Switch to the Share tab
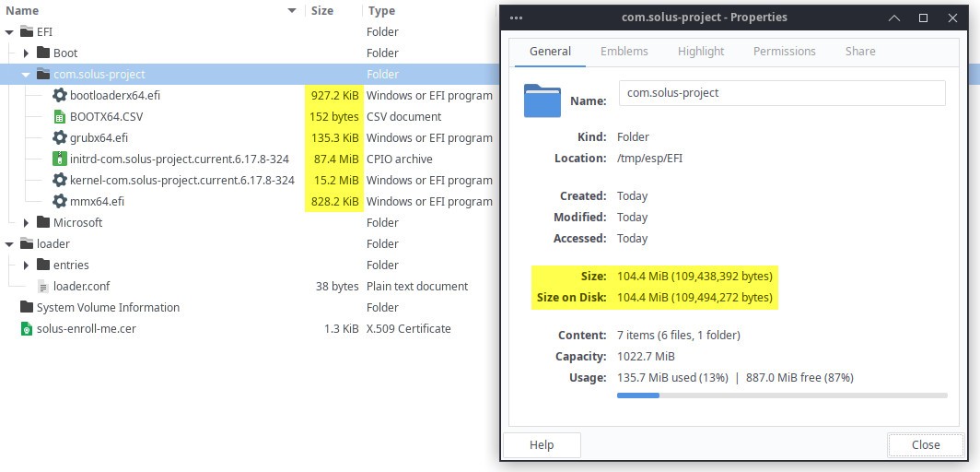 coord(860,52)
